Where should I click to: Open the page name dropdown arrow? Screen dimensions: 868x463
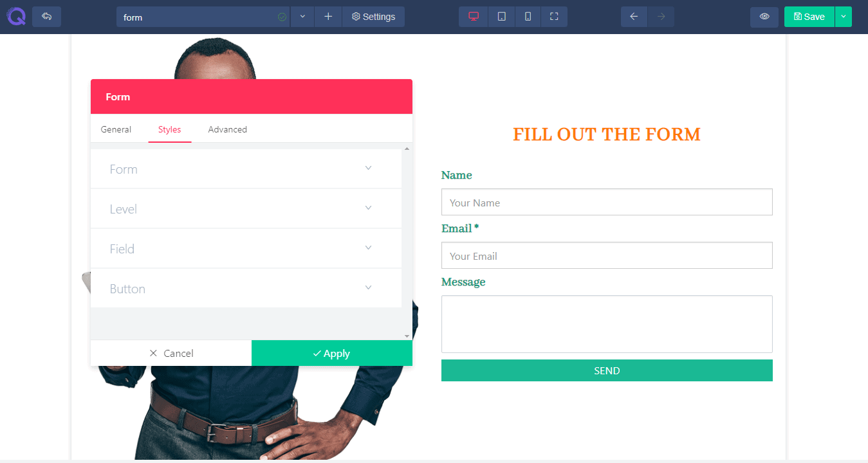(302, 17)
